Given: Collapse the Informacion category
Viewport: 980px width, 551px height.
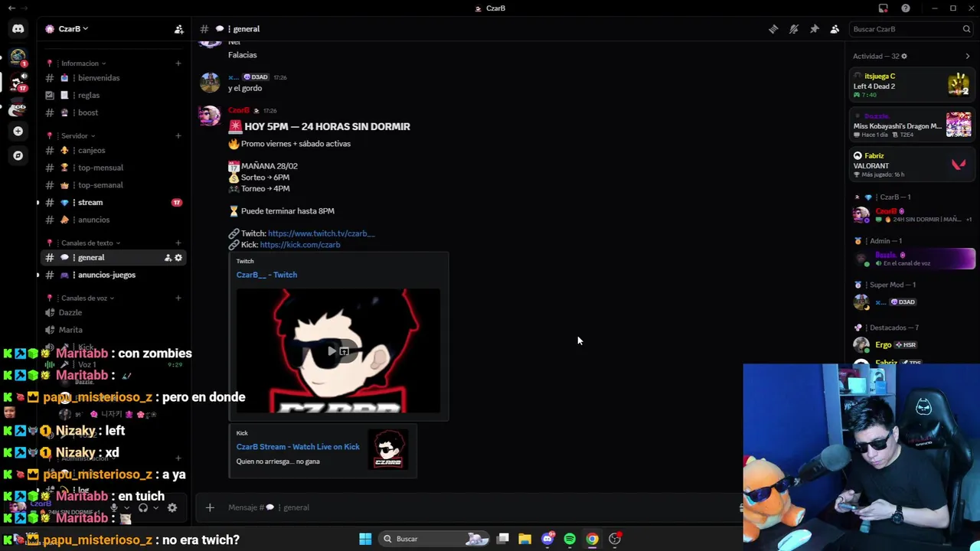Looking at the screenshot, I should coord(83,64).
